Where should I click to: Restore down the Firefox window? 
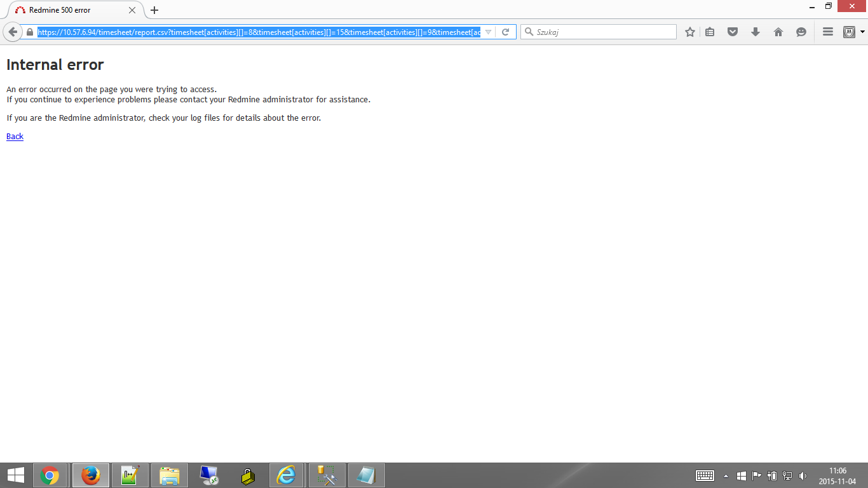click(829, 6)
